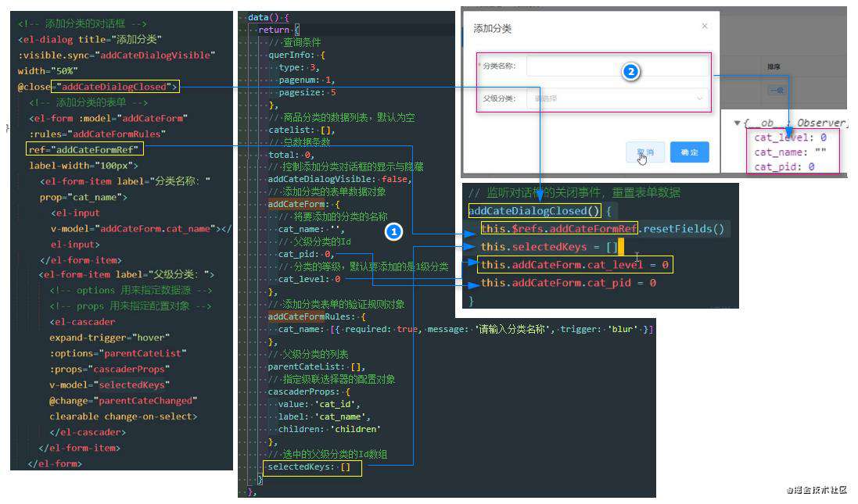This screenshot has height=504, width=858.
Task: Click the '</el-cascader>' closing tag line
Action: [88, 432]
